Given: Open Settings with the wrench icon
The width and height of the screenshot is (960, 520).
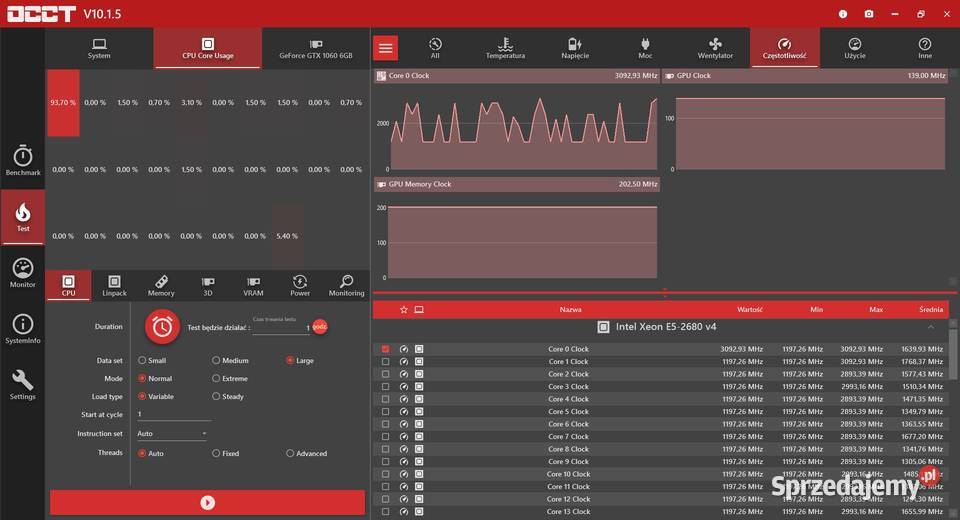Looking at the screenshot, I should pos(23,385).
